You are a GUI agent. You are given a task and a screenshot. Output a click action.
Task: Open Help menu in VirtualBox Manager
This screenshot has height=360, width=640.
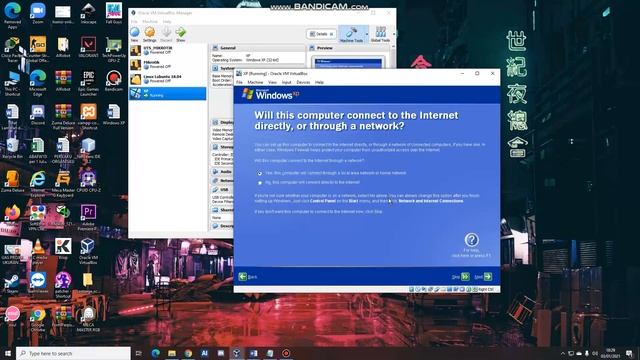pyautogui.click(x=167, y=22)
